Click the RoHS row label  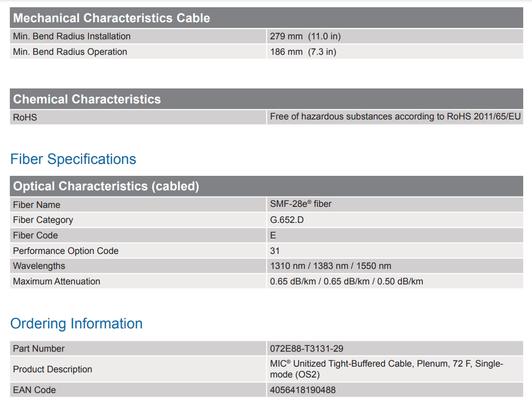(x=25, y=117)
